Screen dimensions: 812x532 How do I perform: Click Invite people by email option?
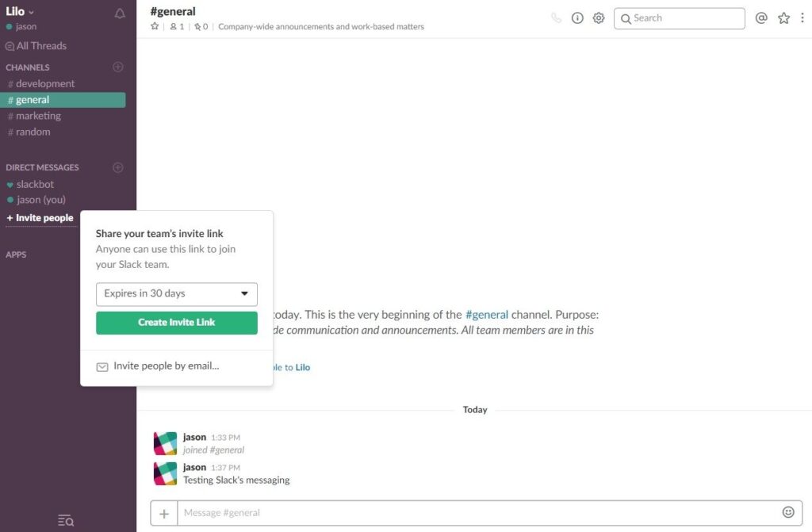click(x=167, y=366)
